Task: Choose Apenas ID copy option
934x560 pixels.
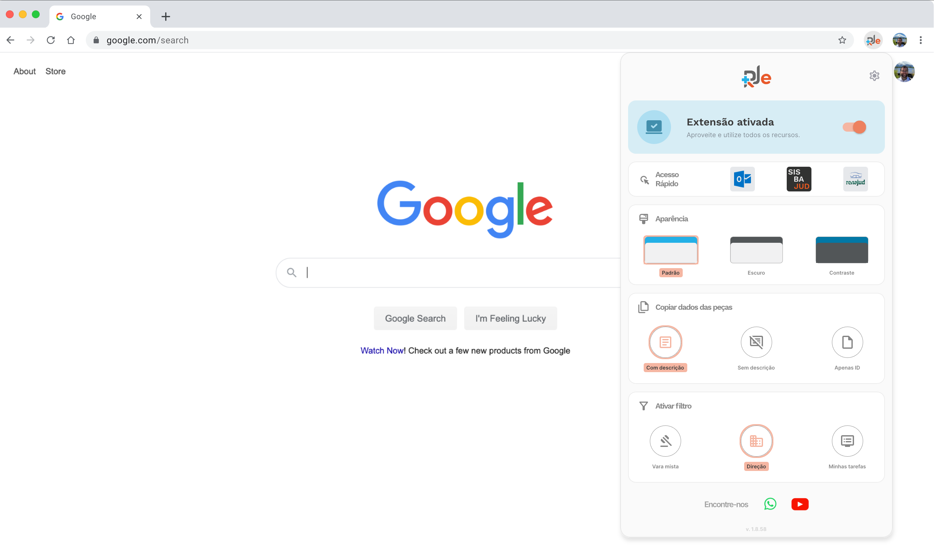Action: (x=847, y=342)
